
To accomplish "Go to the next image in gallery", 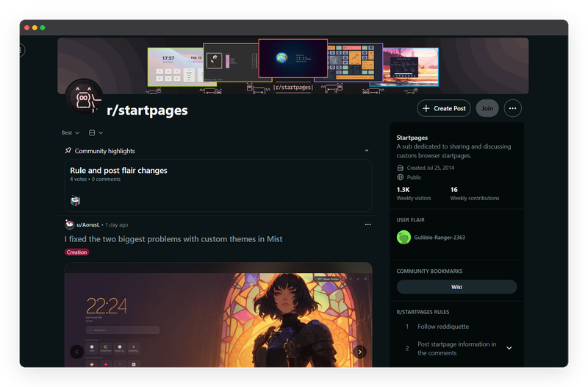I will coord(359,352).
